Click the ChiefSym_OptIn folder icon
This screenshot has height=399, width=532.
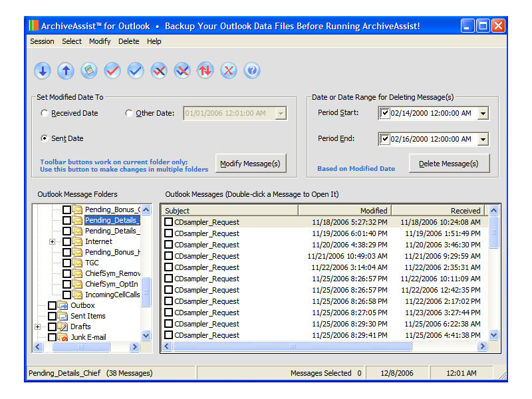coord(78,284)
